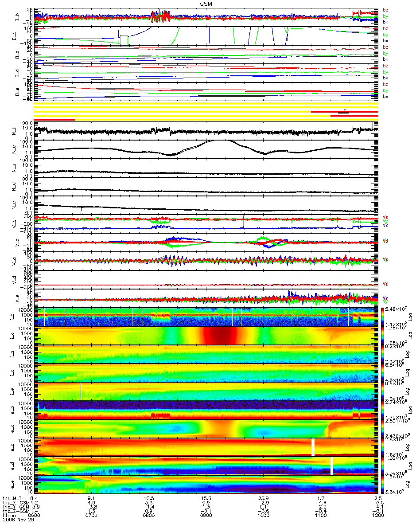Pick the V_e velocity axis label
The width and height of the screenshot is (412, 532).
point(16,298)
